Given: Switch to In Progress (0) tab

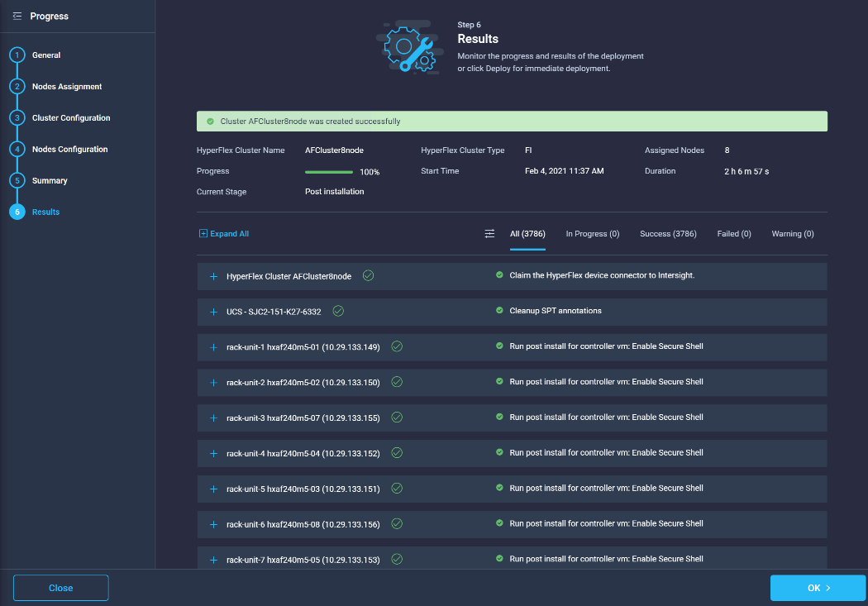Looking at the screenshot, I should pos(593,233).
